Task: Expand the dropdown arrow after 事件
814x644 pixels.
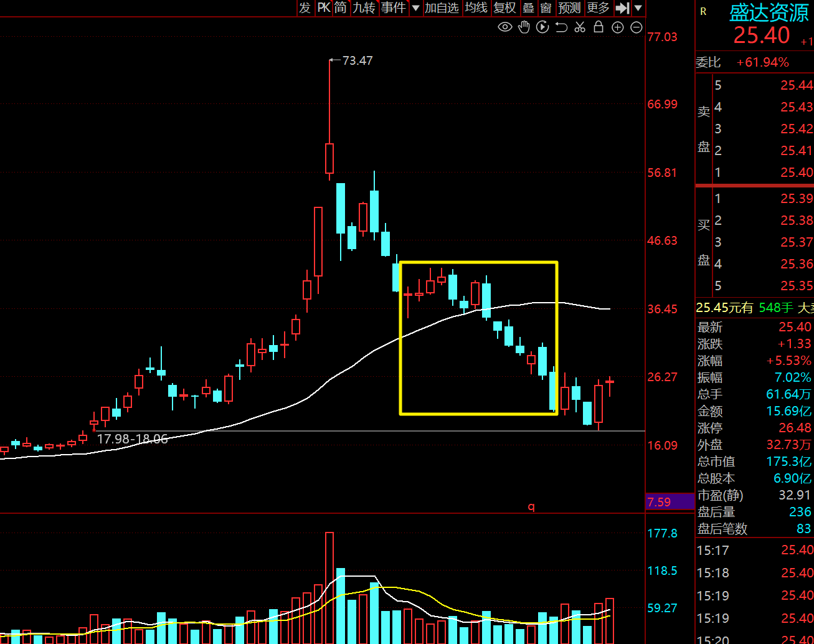Action: [416, 8]
